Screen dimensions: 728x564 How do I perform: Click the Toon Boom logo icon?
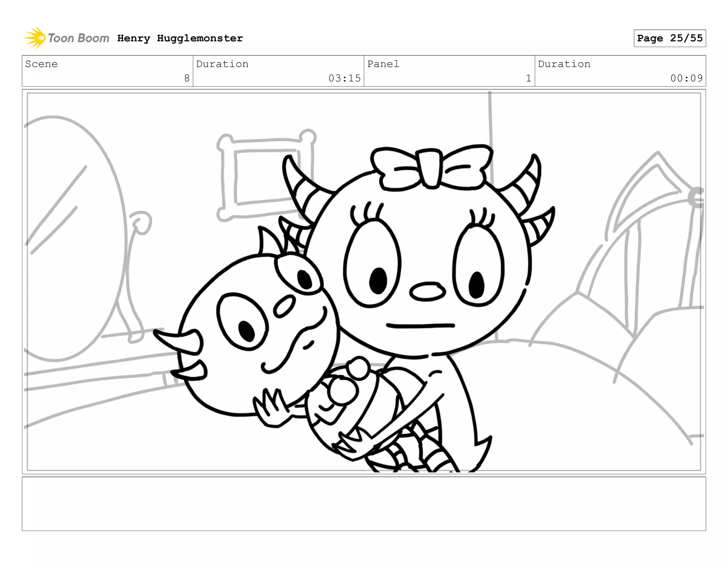coord(34,38)
